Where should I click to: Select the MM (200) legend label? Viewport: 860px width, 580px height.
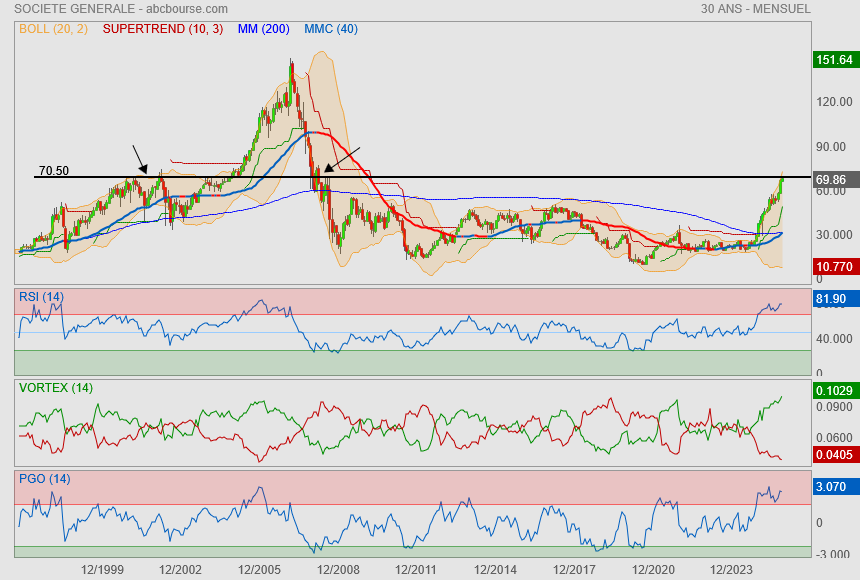264,29
